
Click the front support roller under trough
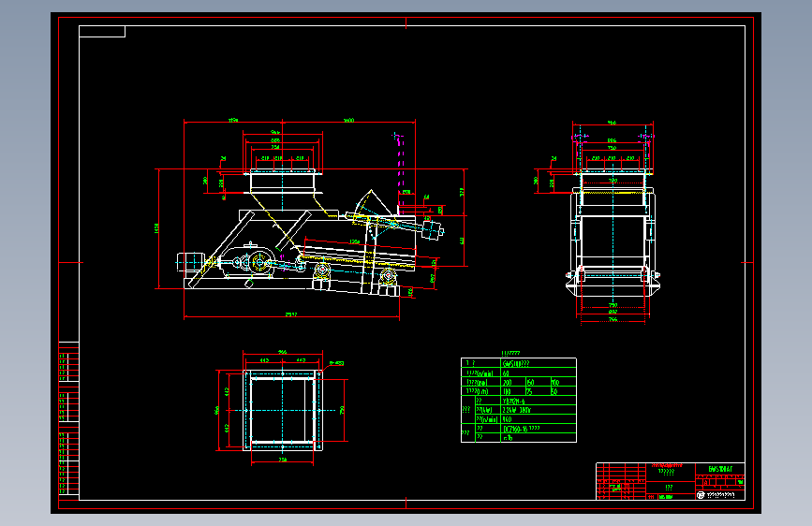pyautogui.click(x=388, y=276)
